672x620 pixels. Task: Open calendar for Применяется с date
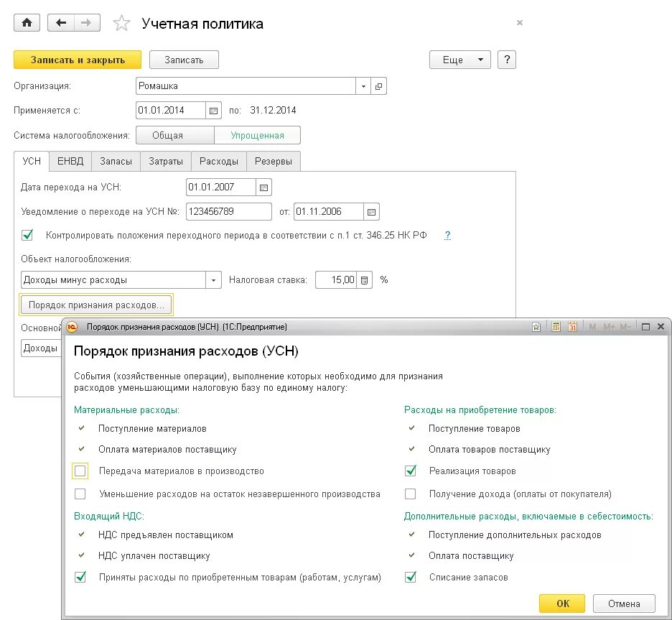[x=213, y=111]
